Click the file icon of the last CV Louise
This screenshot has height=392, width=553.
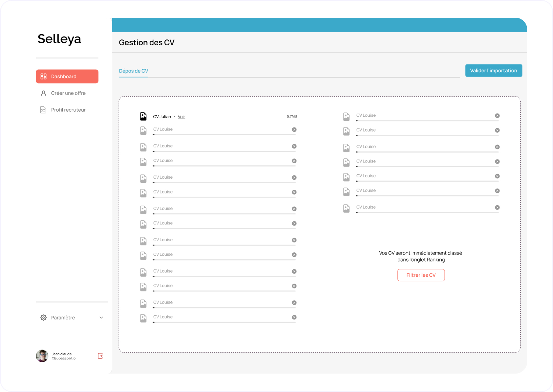(x=143, y=318)
